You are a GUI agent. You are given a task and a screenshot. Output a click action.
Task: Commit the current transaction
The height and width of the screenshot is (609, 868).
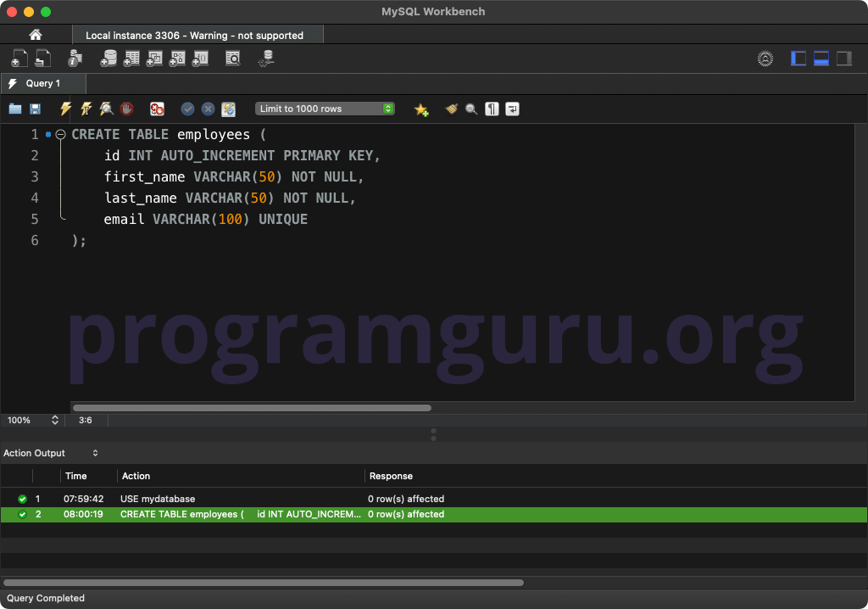(187, 109)
